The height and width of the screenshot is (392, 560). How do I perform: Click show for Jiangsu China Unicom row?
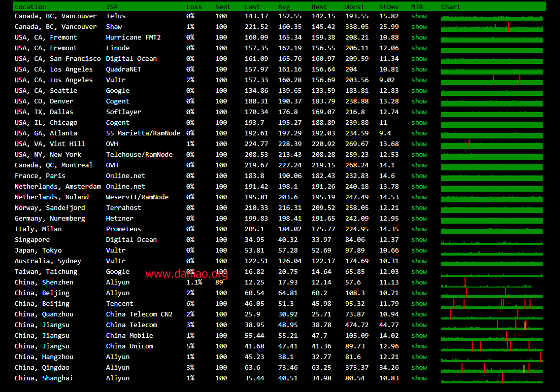(x=419, y=346)
